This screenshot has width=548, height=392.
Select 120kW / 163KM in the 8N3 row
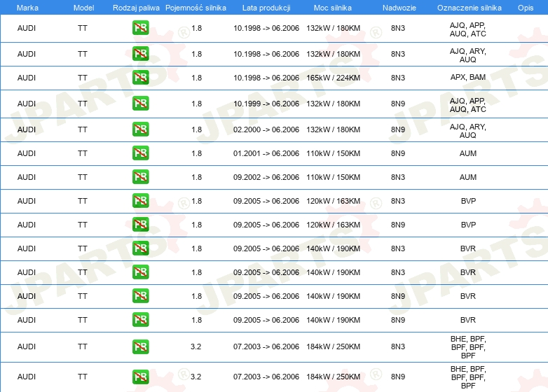point(333,201)
